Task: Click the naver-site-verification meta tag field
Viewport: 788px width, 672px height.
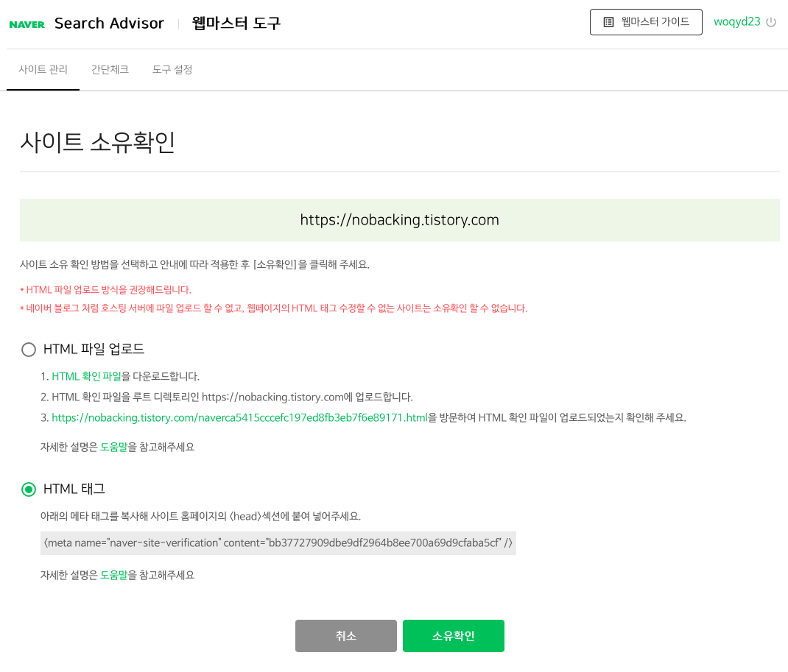Action: click(x=278, y=543)
